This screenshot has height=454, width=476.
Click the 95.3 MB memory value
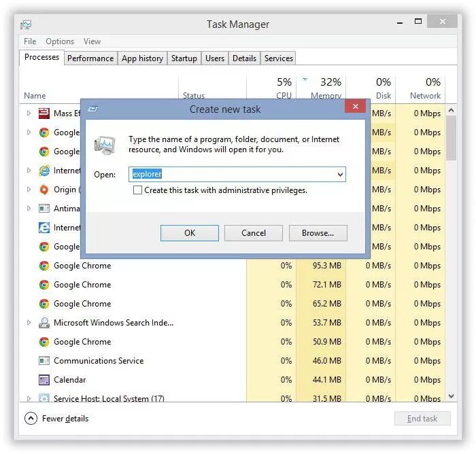point(326,266)
